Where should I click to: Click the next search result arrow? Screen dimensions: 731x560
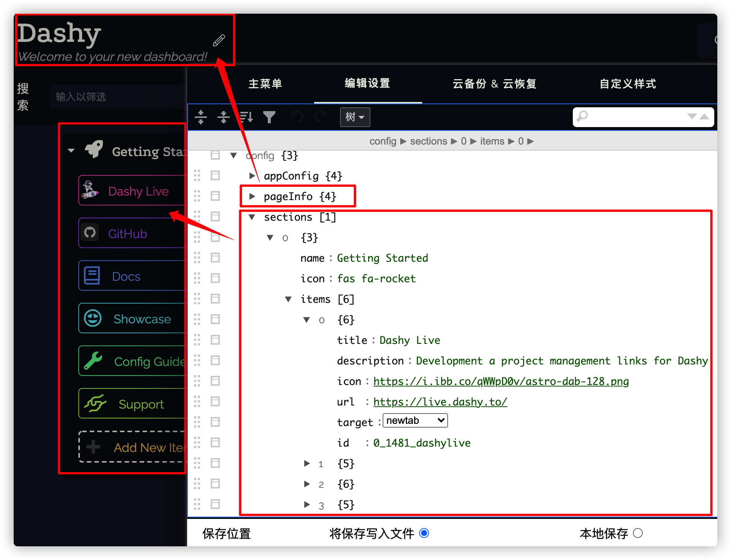pyautogui.click(x=692, y=116)
